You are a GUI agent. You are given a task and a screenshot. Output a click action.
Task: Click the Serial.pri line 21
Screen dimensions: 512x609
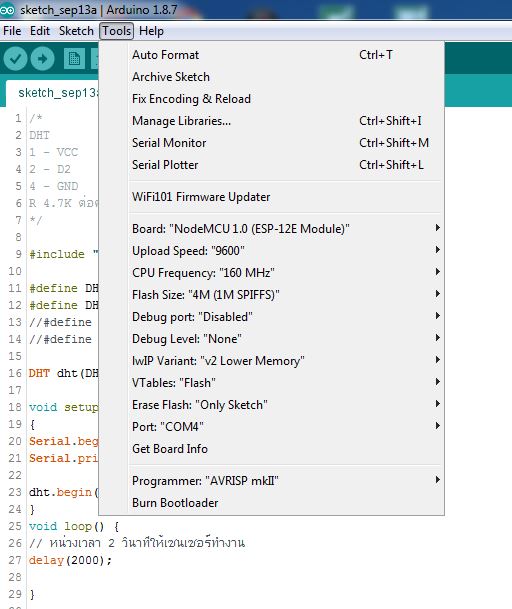(x=64, y=458)
